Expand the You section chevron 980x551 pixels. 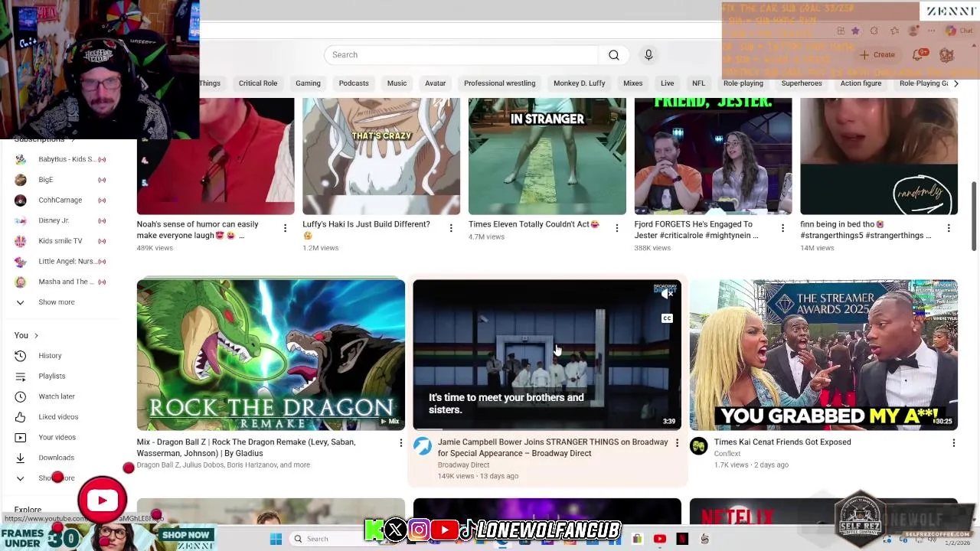click(36, 335)
